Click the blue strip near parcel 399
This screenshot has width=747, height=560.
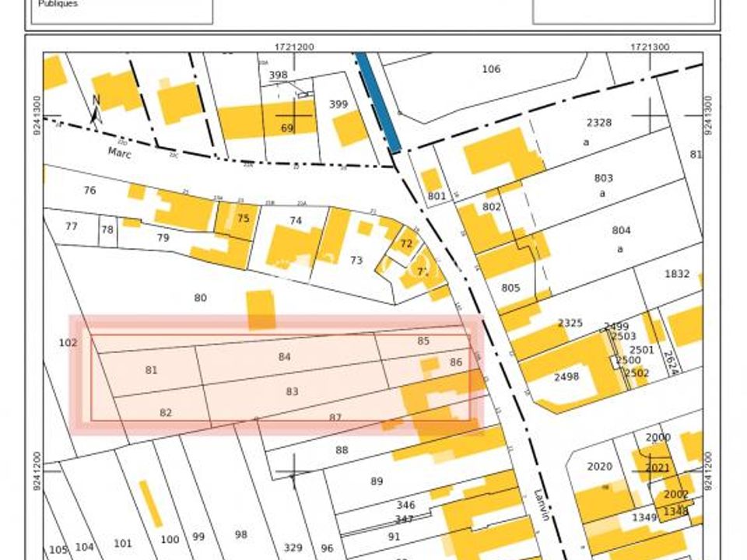coord(378,102)
